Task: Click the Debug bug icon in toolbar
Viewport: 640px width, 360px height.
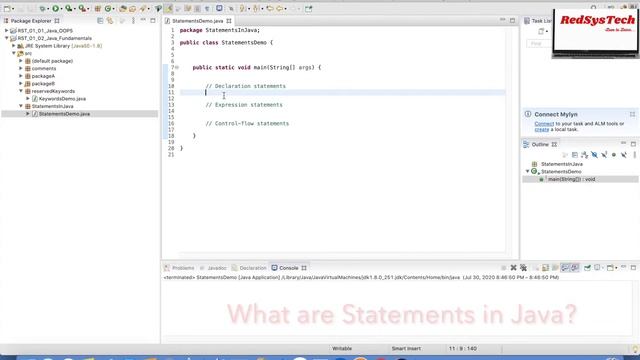Action: point(42,9)
